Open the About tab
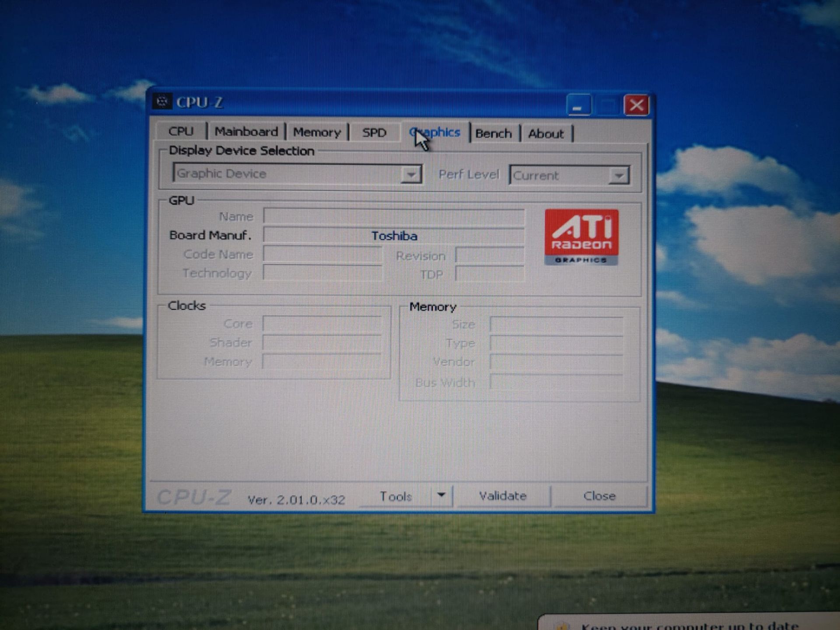 tap(546, 134)
